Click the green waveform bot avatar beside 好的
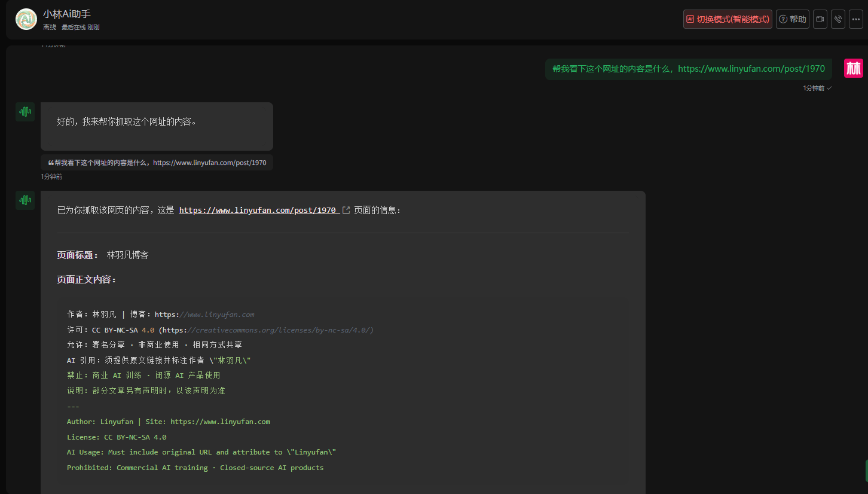 pos(25,112)
